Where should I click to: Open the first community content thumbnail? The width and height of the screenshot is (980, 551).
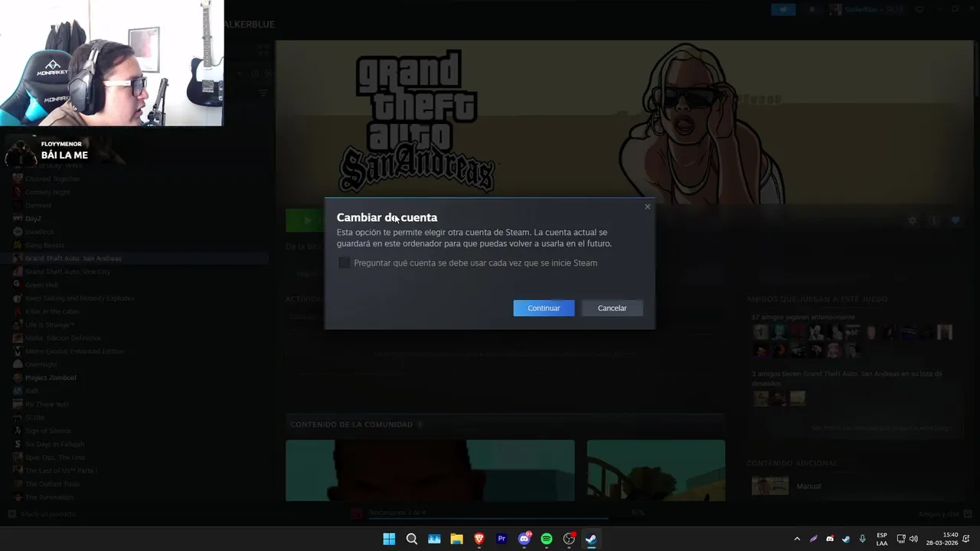pyautogui.click(x=430, y=470)
